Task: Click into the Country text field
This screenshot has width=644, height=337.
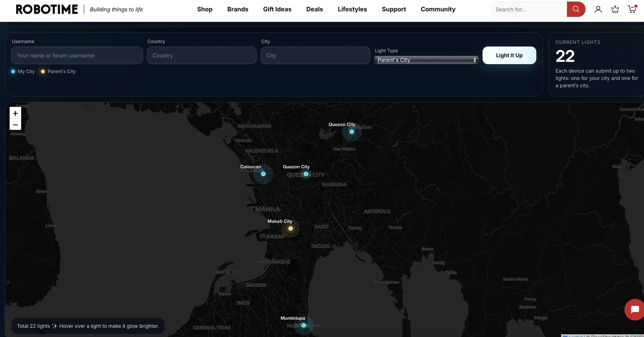Action: [201, 56]
